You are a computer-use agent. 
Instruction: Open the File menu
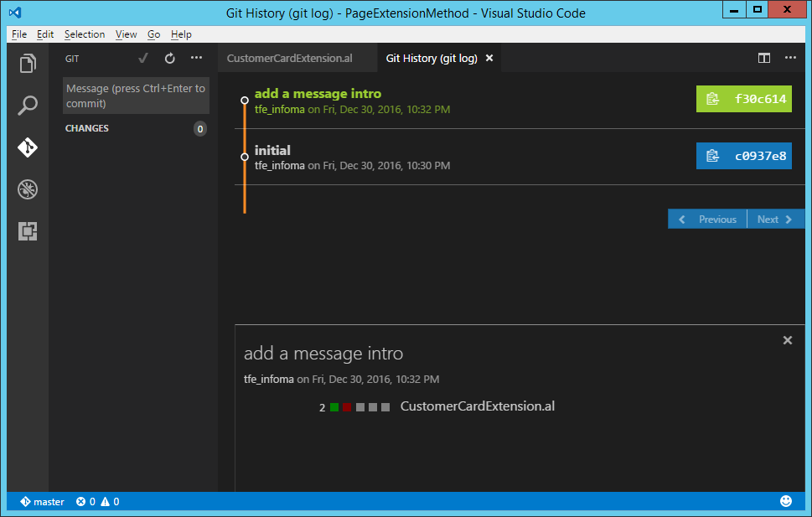click(x=19, y=34)
